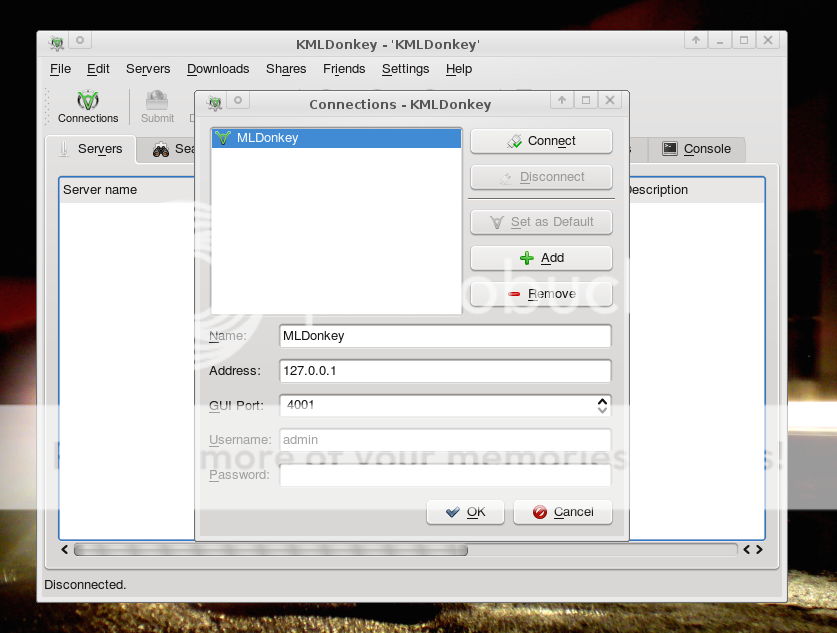Toggle sticky button in Connections dialog title bar
The height and width of the screenshot is (633, 837).
point(238,100)
